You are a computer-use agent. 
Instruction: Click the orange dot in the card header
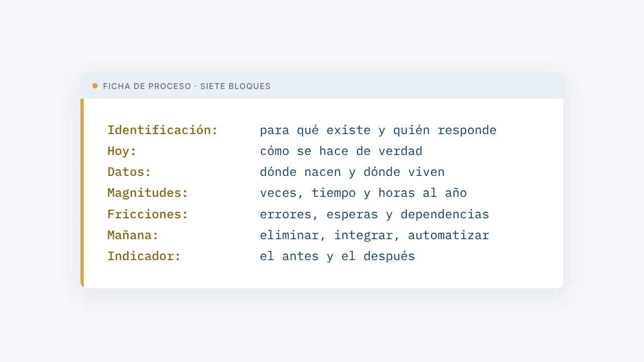(x=95, y=86)
